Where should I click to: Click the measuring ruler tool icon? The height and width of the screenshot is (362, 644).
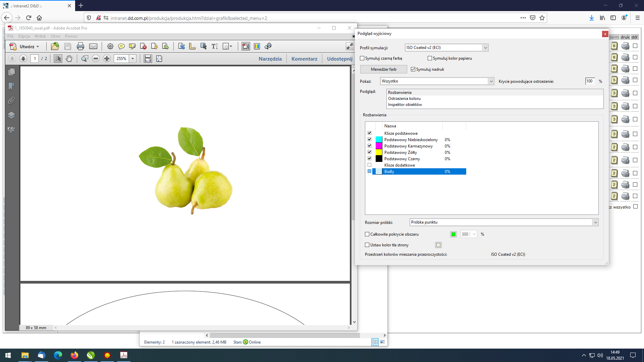tap(192, 46)
